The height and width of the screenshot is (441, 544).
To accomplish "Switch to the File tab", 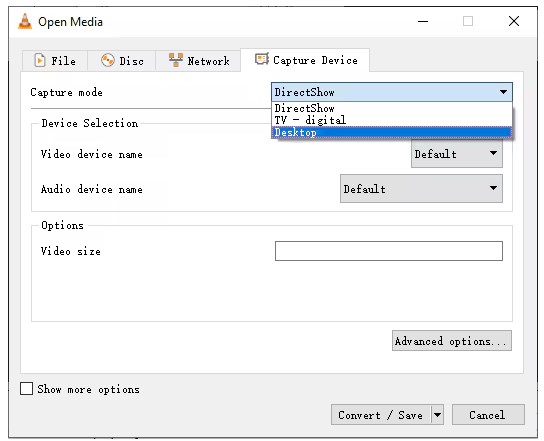I will tap(55, 61).
